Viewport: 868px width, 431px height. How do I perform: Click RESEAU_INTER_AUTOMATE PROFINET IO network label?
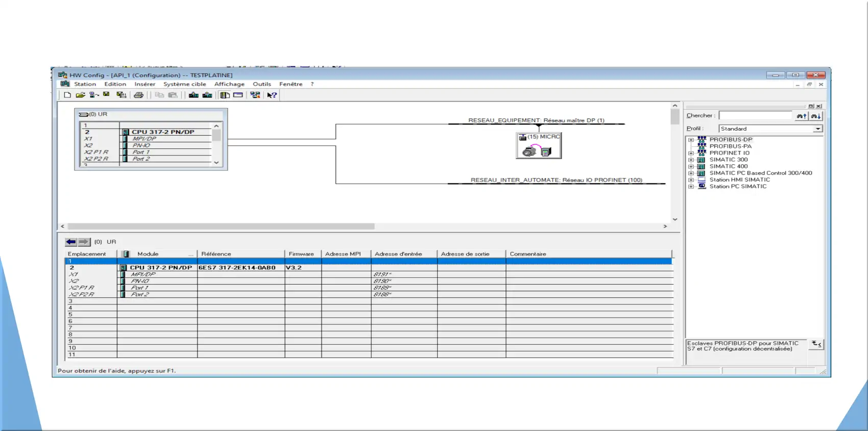(x=556, y=180)
